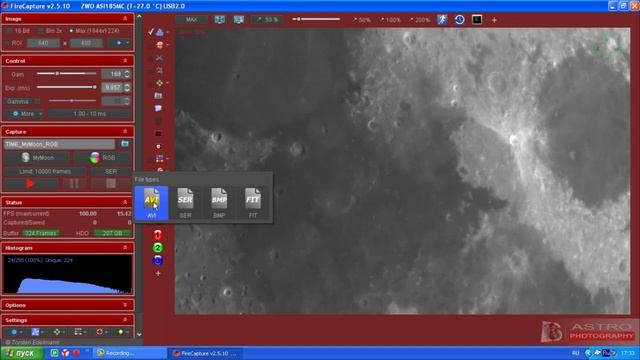
Task: Click the speech bubble notes icon
Action: [x=158, y=108]
